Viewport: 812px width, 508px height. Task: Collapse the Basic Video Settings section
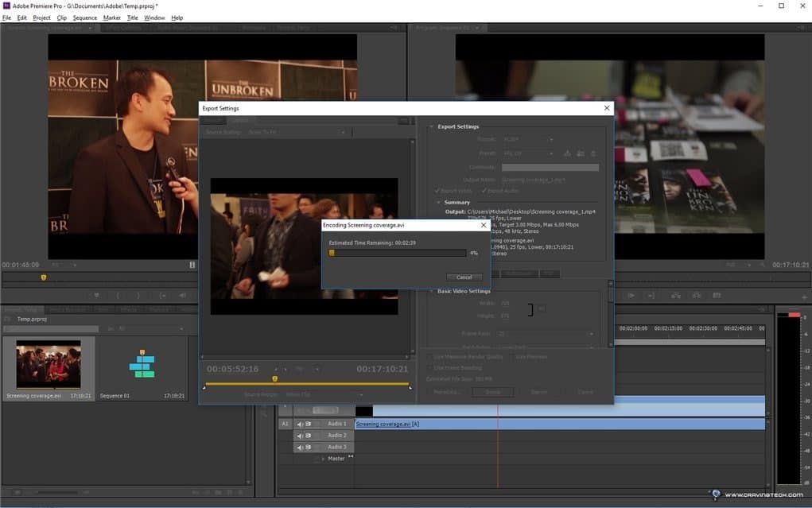point(431,291)
